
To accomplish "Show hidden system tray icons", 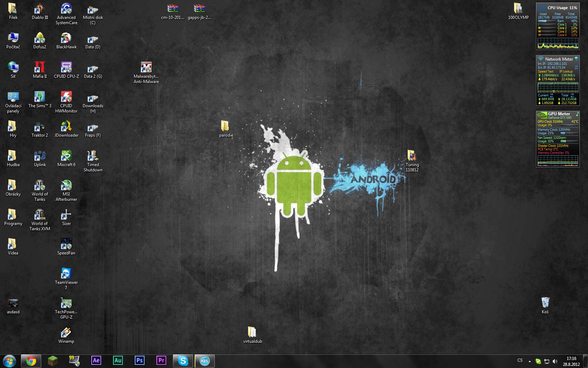I will 530,361.
